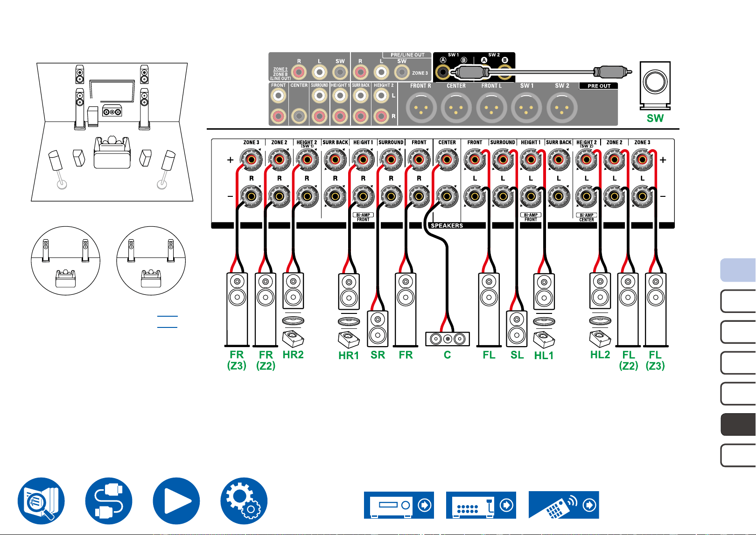Go to rear panel receiver button

tap(481, 505)
